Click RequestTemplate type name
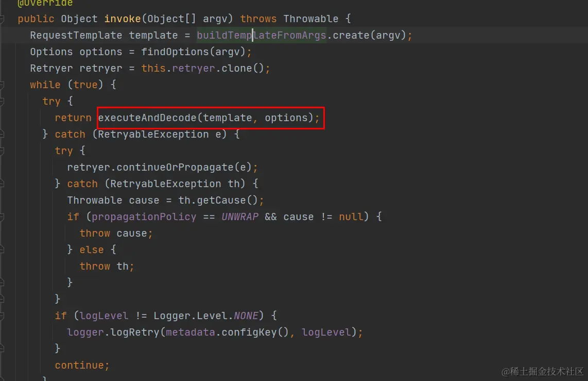The image size is (588, 381). click(76, 35)
